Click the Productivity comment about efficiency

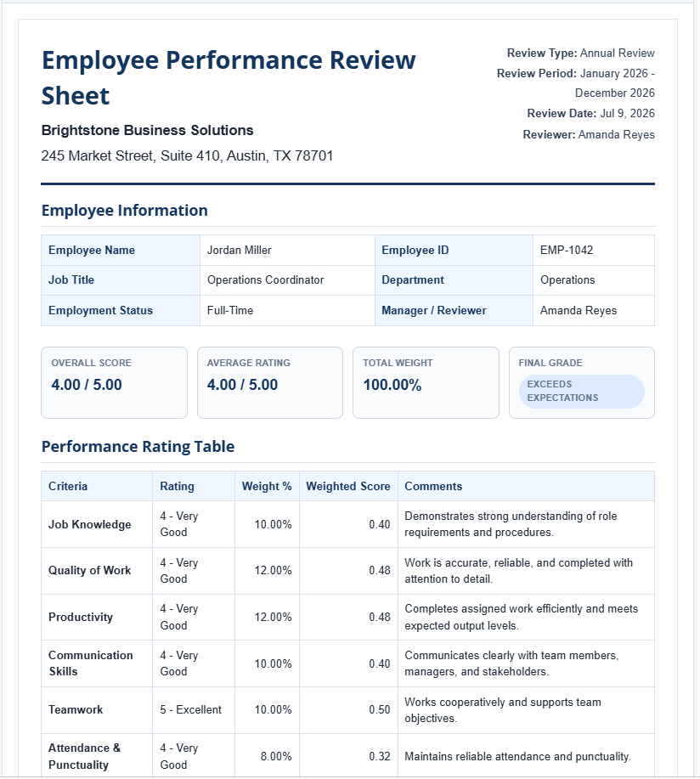pyautogui.click(x=526, y=617)
